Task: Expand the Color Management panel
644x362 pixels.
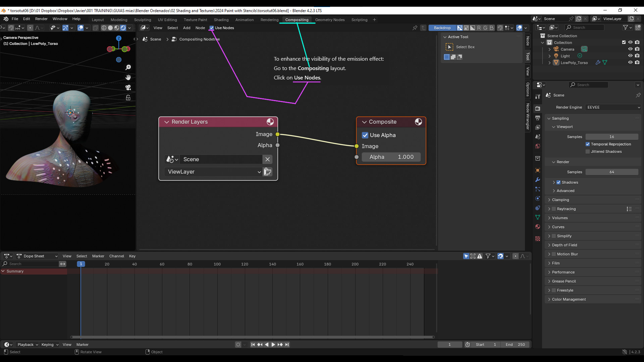Action: tap(593, 299)
